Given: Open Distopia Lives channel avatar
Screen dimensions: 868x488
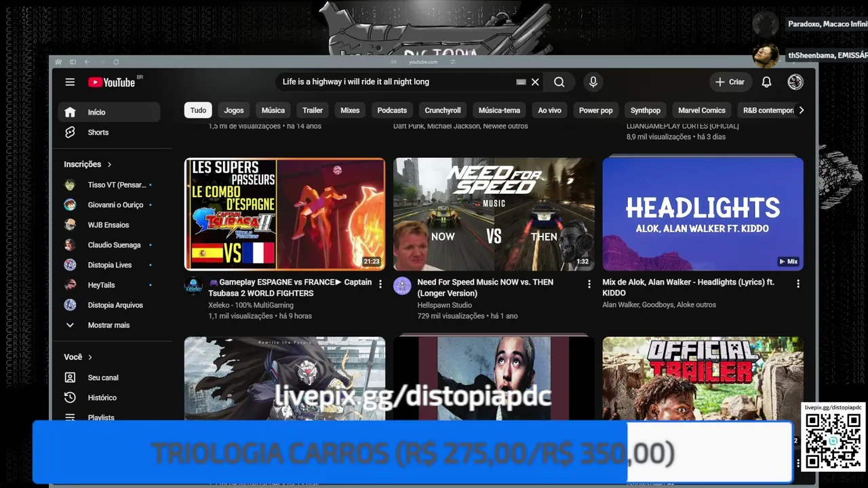Looking at the screenshot, I should pos(70,265).
